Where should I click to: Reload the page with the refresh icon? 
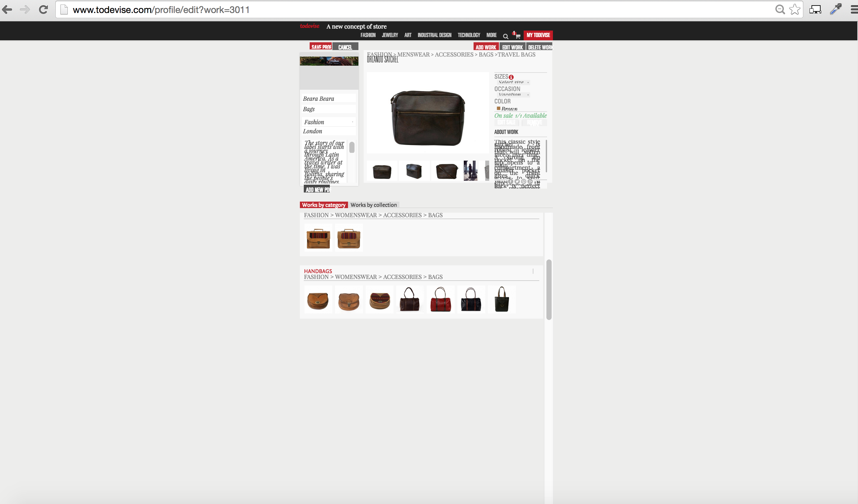pyautogui.click(x=43, y=9)
